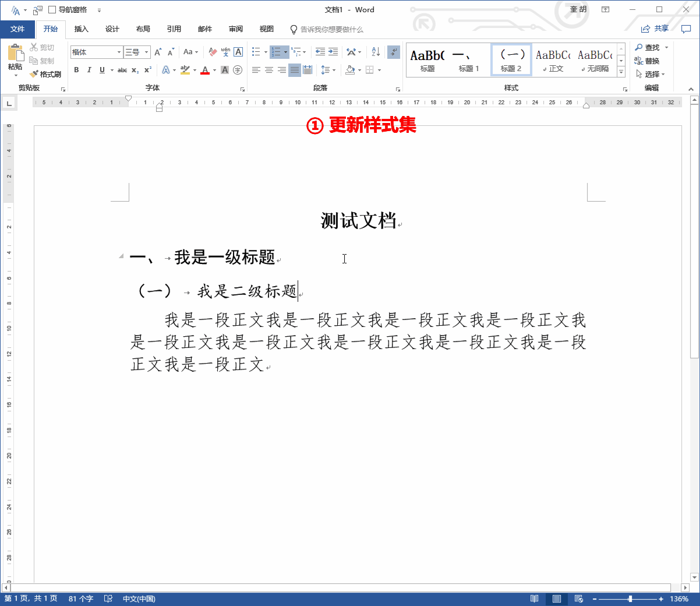Click the character border icon
Viewport: 700px width, 606px height.
coord(238,52)
